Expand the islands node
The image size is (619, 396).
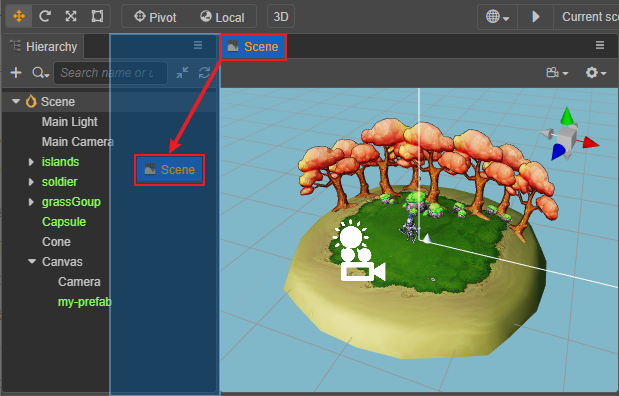(31, 162)
